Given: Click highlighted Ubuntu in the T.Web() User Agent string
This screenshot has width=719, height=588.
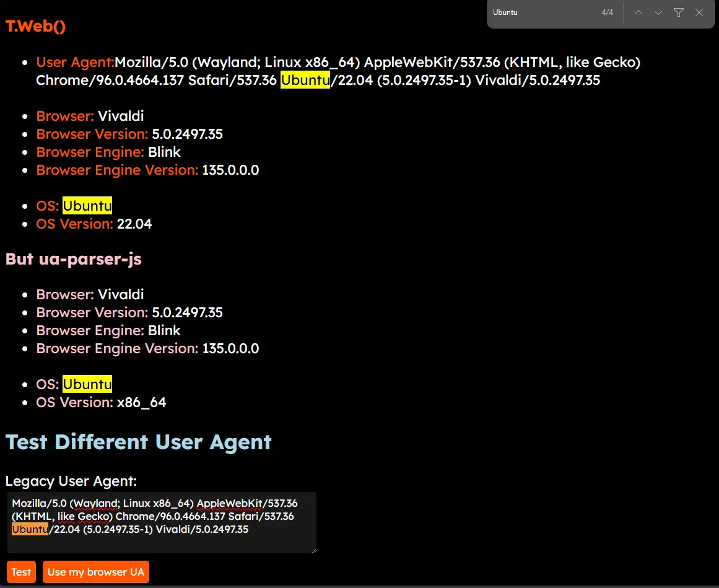Looking at the screenshot, I should coord(305,80).
